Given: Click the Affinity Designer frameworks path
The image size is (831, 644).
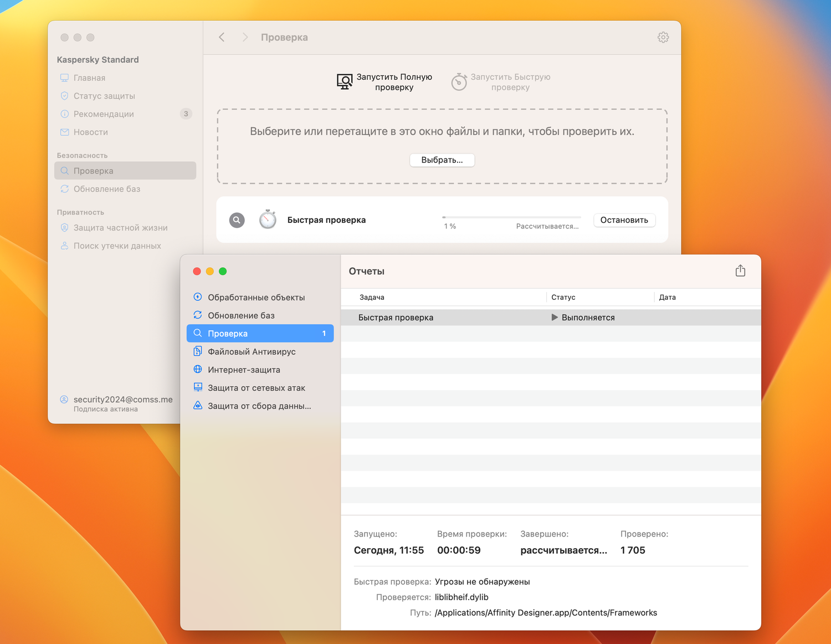Looking at the screenshot, I should (546, 612).
